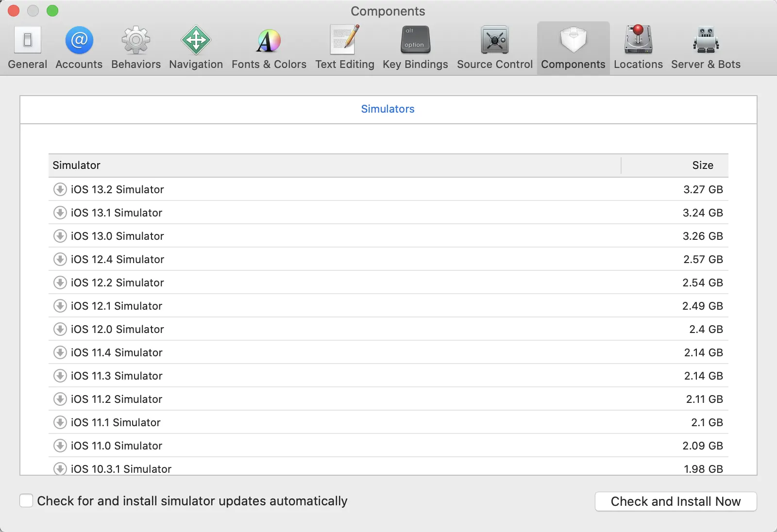Screen dimensions: 777x532
Task: Open the Behaviors preferences pane
Action: pos(136,48)
